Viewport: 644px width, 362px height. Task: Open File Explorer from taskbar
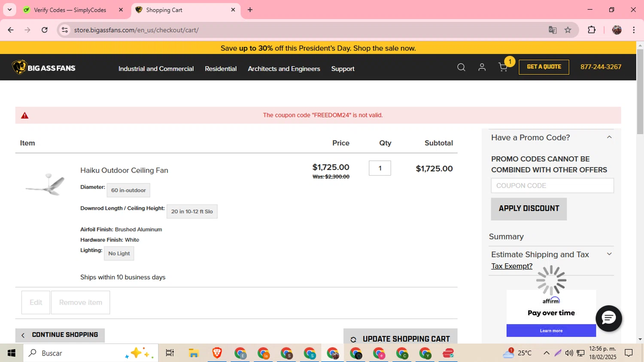point(194,353)
